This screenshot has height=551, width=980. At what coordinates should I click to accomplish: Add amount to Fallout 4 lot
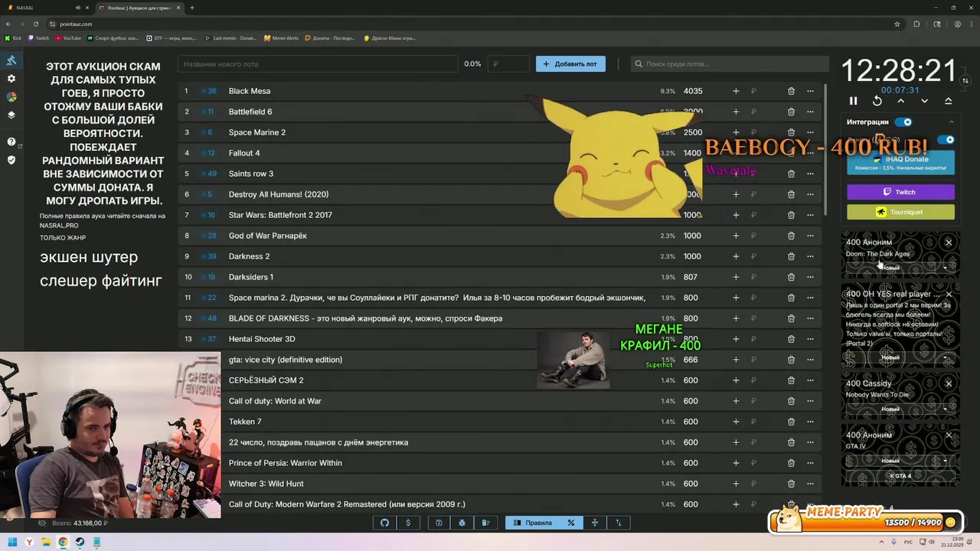[736, 153]
